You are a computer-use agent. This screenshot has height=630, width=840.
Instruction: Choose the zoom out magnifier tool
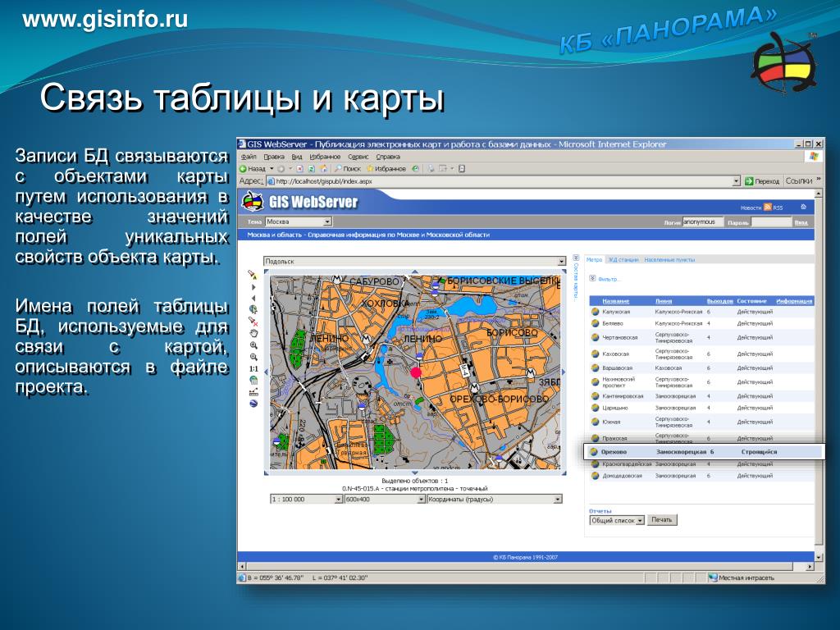pos(253,357)
